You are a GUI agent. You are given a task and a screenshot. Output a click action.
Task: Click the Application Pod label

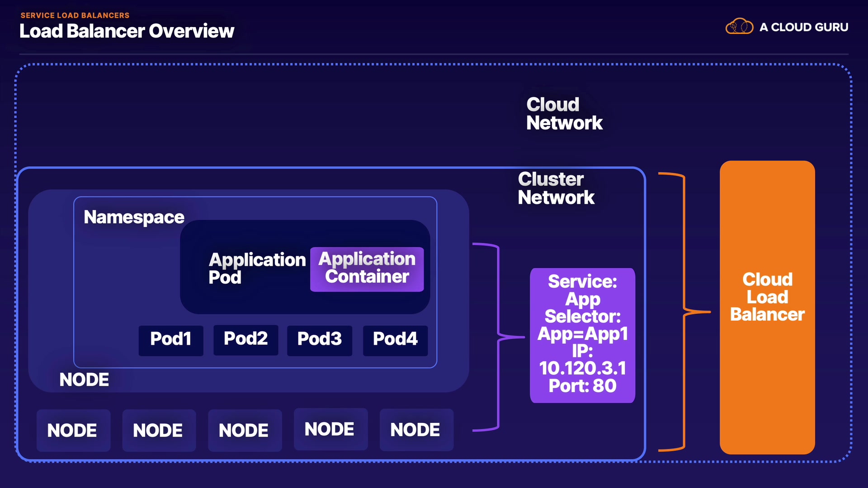pyautogui.click(x=257, y=268)
